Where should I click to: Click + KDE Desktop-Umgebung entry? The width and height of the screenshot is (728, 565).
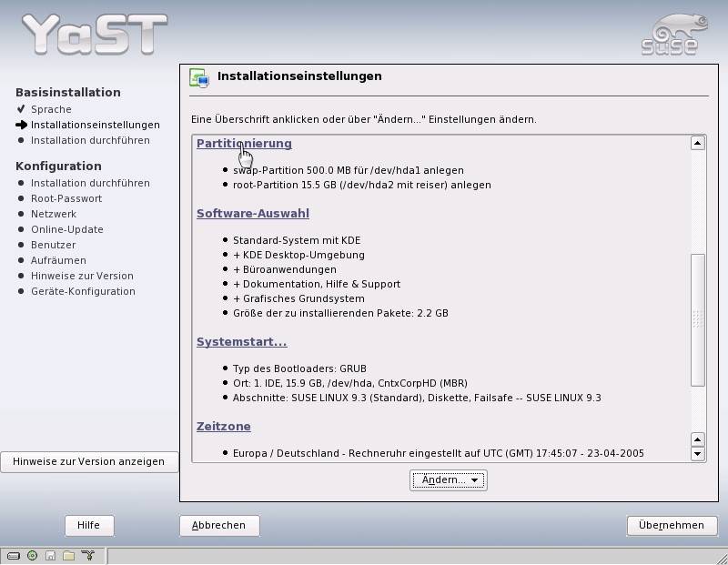tap(298, 255)
